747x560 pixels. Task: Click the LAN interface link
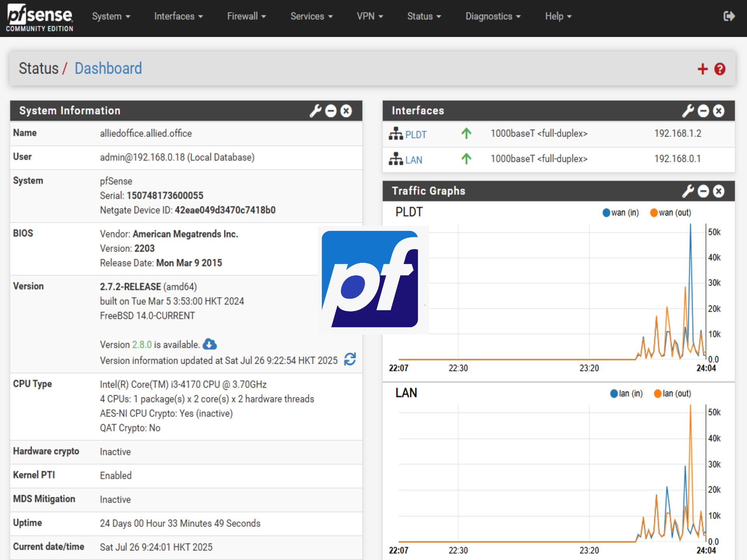[x=414, y=160]
